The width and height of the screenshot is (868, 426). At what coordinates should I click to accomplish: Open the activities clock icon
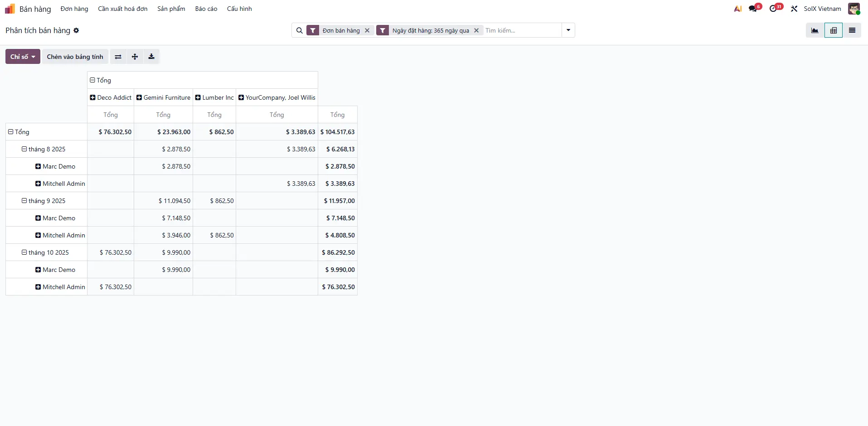[773, 9]
